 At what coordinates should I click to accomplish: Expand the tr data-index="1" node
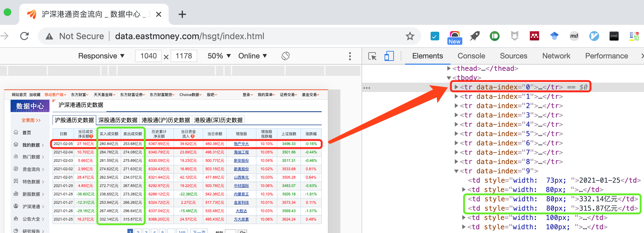[456, 97]
